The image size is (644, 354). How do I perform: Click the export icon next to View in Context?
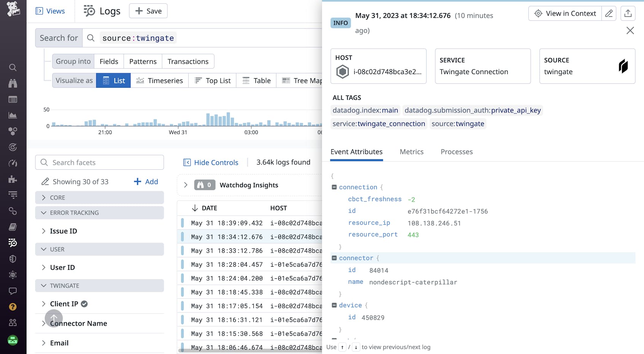628,13
